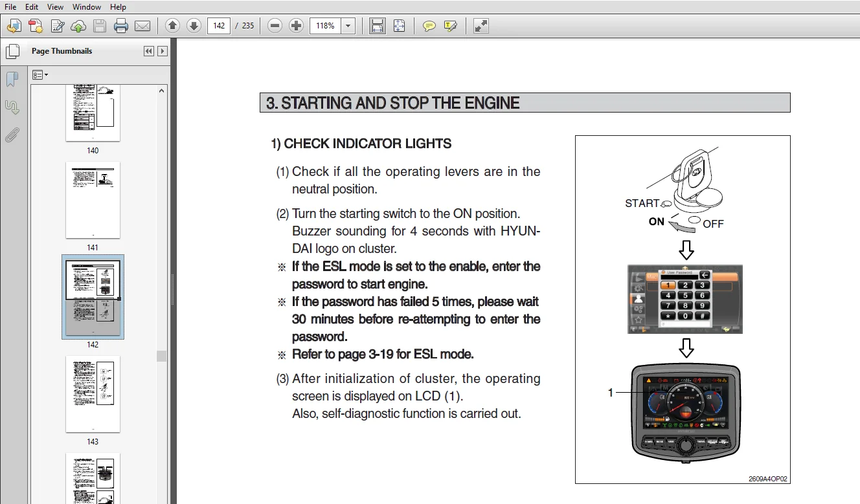Open the Attachments paperclip panel icon
The height and width of the screenshot is (504, 860).
12,135
